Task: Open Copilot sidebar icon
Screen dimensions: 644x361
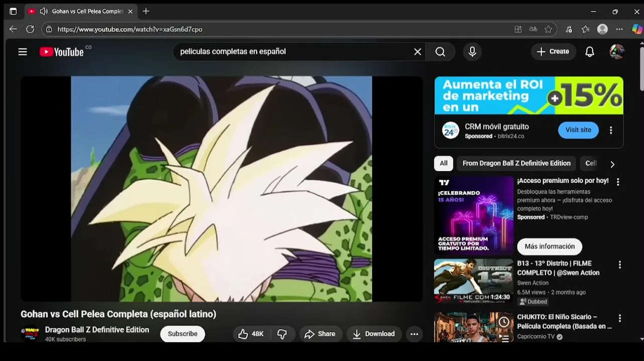Action: pyautogui.click(x=636, y=29)
